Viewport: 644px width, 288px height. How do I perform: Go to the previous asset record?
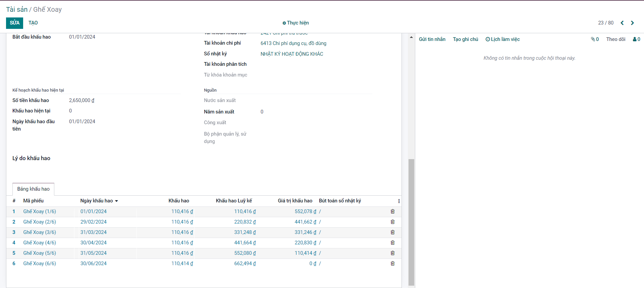click(622, 23)
